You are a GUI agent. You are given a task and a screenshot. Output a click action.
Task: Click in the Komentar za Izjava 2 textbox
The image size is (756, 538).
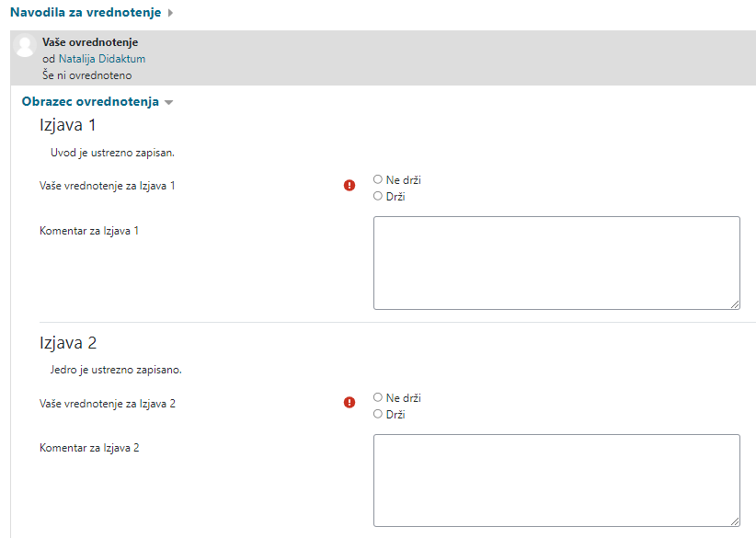coord(556,480)
